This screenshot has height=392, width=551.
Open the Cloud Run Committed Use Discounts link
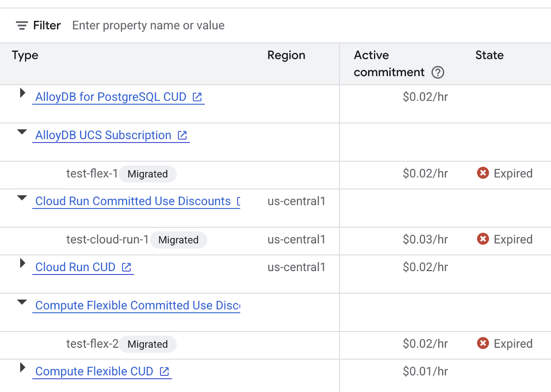tap(133, 201)
